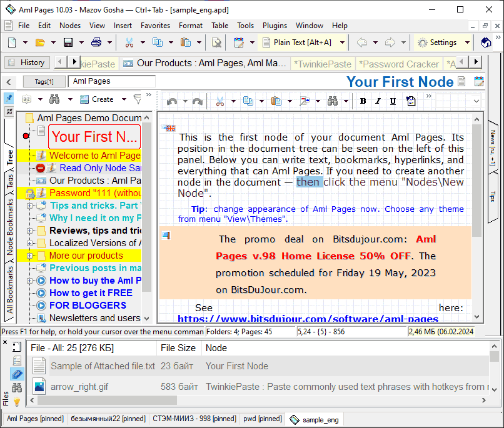
Task: Click the History button
Action: point(28,62)
